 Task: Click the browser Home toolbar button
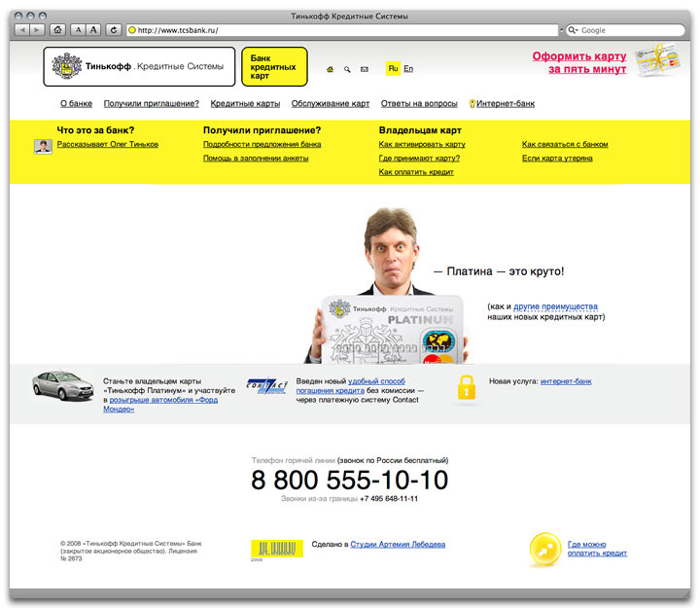(57, 30)
